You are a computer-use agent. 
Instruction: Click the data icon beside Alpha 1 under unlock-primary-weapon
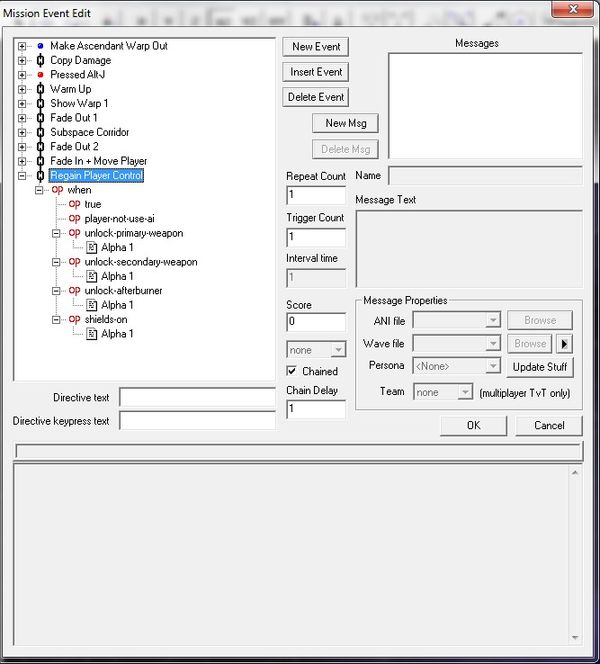pos(91,247)
